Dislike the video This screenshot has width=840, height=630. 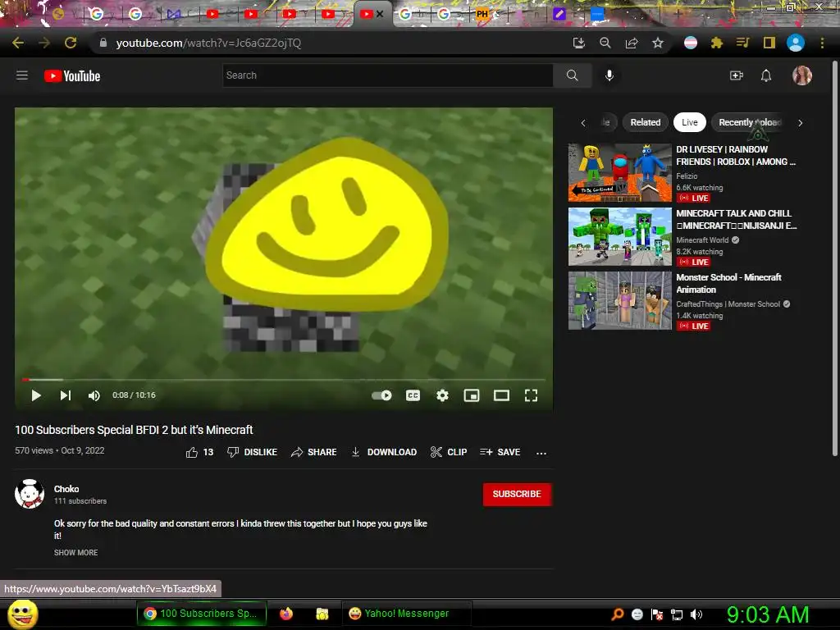(252, 452)
